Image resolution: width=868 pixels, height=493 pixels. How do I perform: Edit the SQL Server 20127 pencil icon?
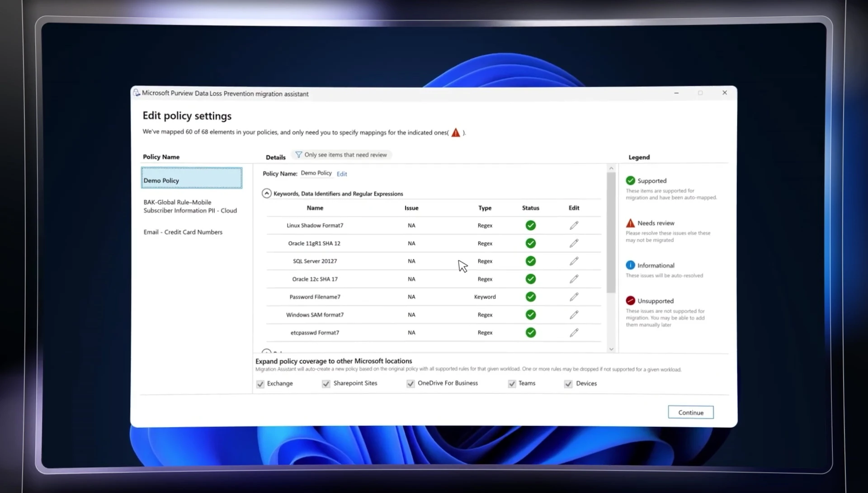[x=574, y=261]
